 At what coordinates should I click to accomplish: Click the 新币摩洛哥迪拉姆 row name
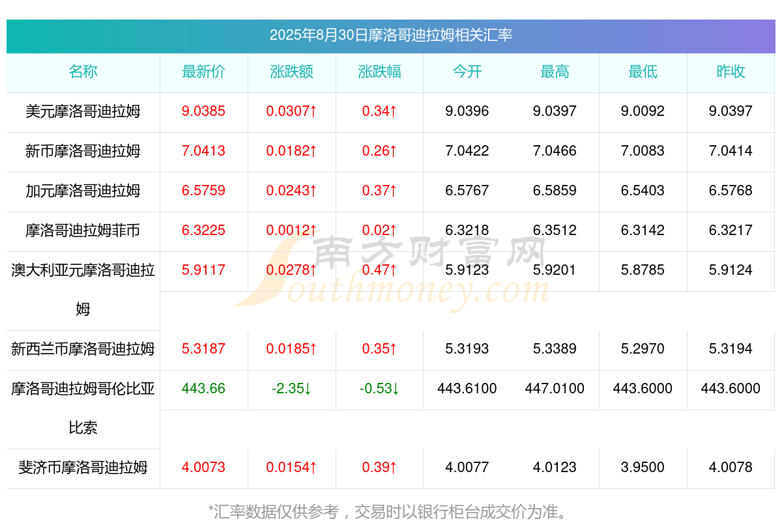click(83, 151)
